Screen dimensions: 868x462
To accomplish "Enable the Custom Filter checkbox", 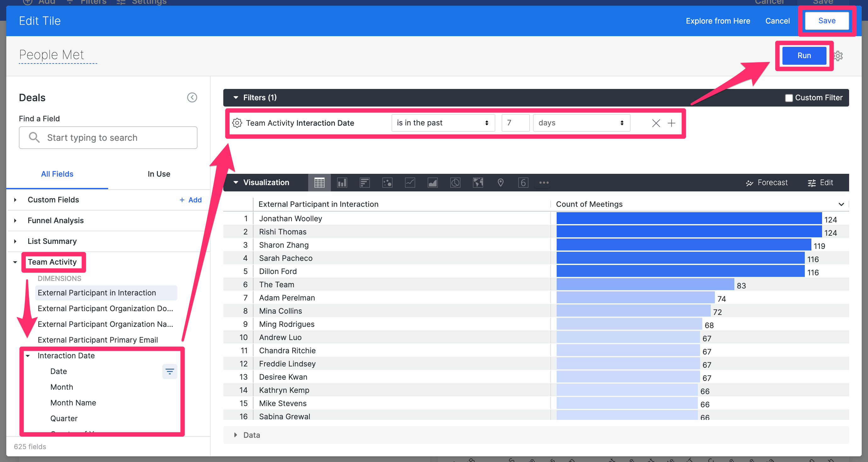I will tap(789, 98).
